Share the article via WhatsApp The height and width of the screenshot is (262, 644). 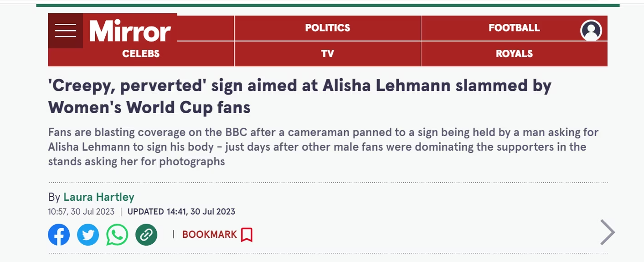pos(117,235)
